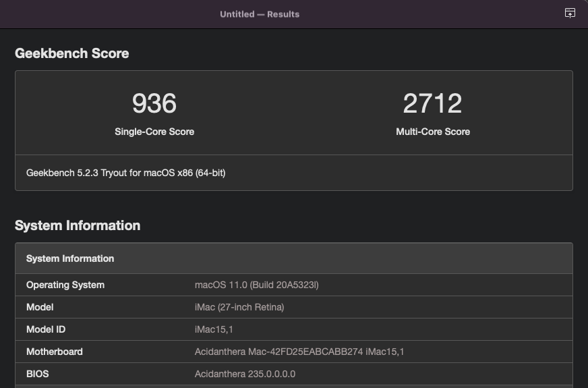Click the Model row label
This screenshot has width=588, height=388.
[x=40, y=307]
